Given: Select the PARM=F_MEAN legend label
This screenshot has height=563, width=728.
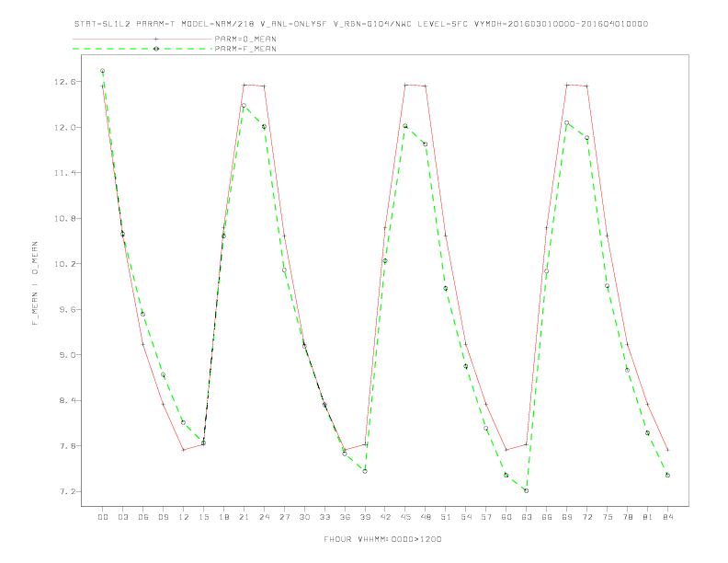Looking at the screenshot, I should (x=245, y=49).
